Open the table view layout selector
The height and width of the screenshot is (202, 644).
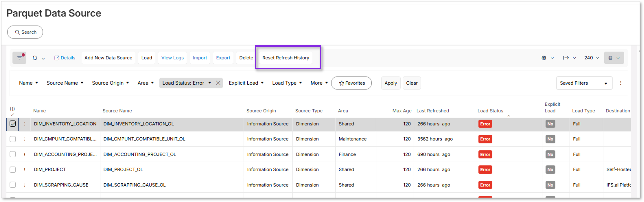[x=614, y=58]
